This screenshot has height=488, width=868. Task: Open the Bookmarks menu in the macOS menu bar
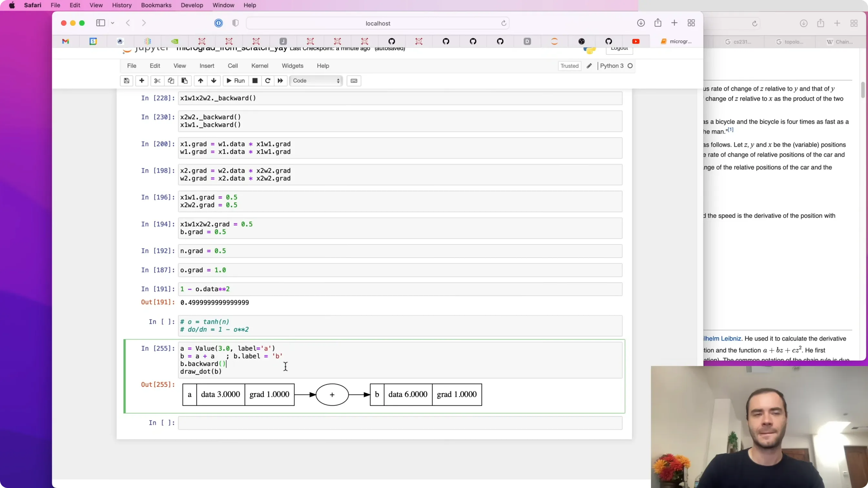tap(156, 5)
